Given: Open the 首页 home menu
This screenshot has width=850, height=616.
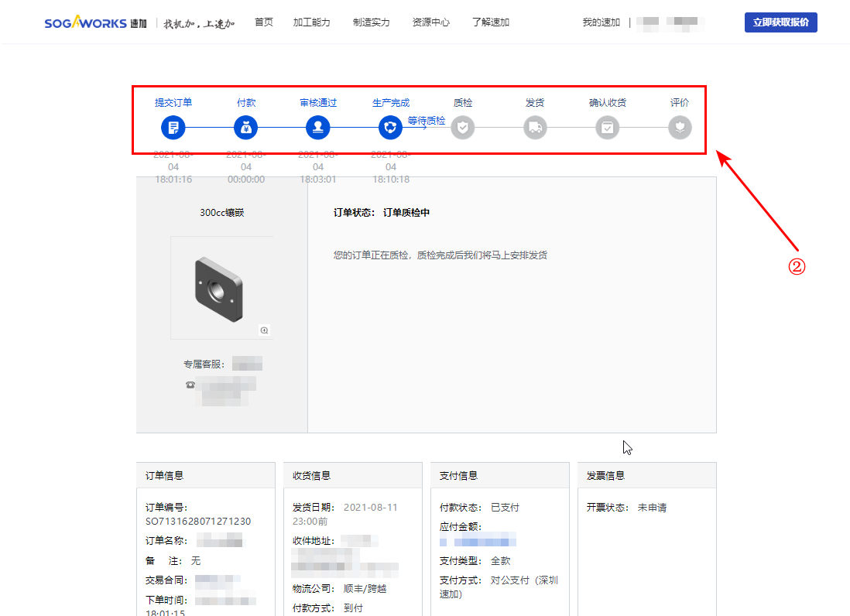Looking at the screenshot, I should pos(264,22).
